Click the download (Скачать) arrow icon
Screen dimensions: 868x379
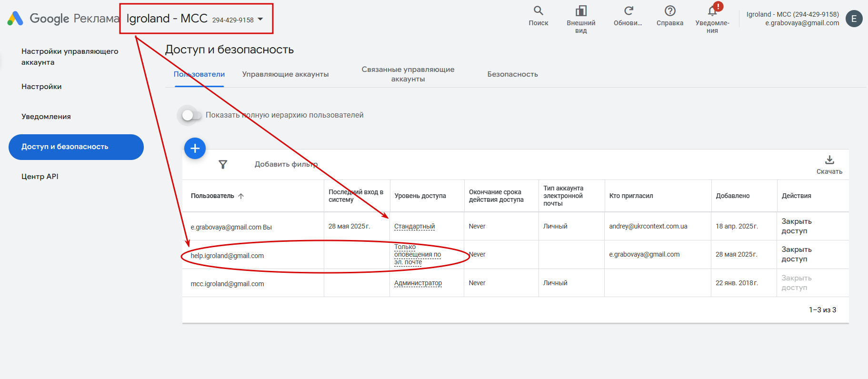pyautogui.click(x=829, y=160)
